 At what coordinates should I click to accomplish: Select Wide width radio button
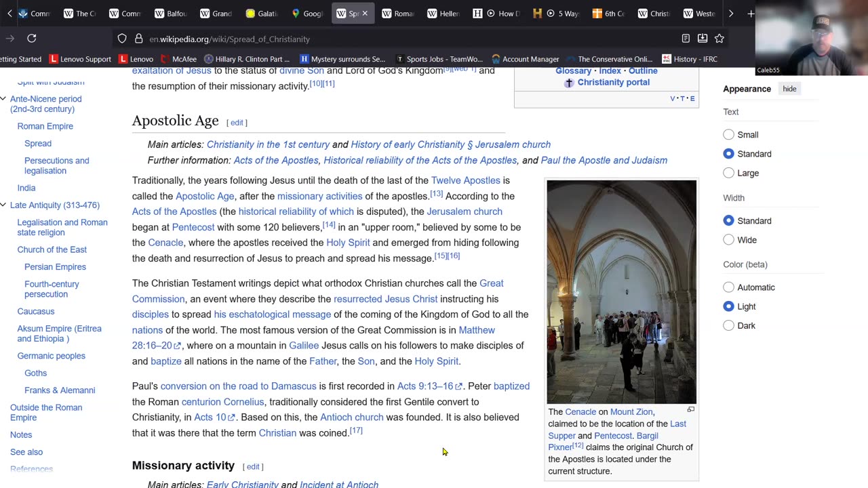tap(728, 240)
